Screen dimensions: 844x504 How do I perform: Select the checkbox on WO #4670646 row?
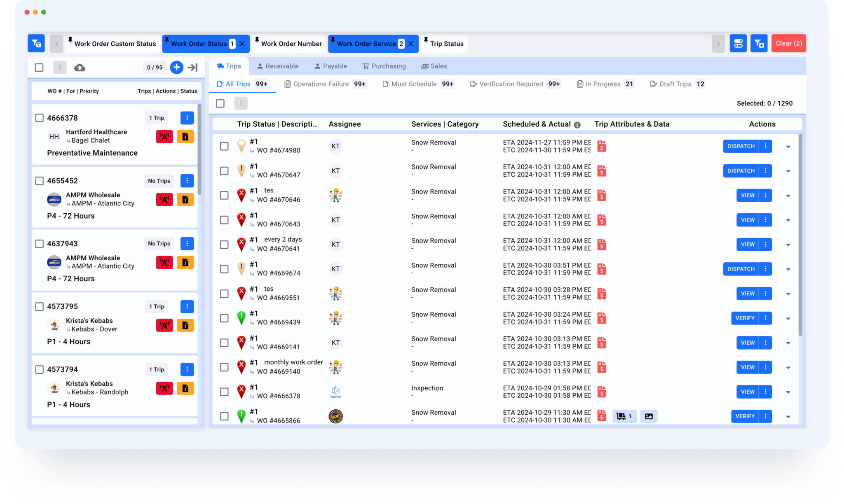[224, 195]
